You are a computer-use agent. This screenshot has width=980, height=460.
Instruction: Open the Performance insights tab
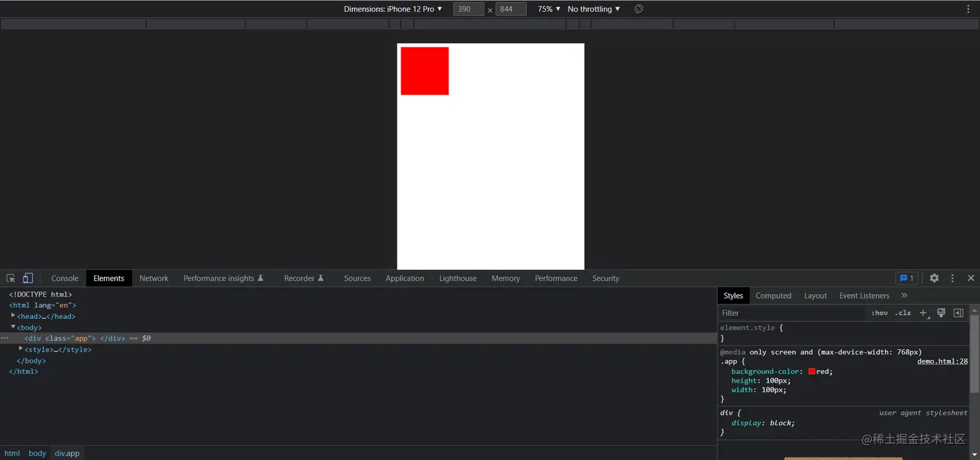pos(224,278)
